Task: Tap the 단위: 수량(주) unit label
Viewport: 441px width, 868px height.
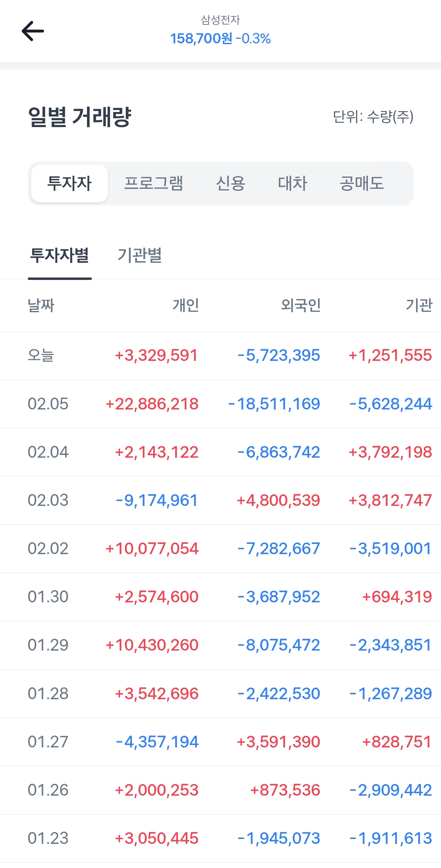Action: (373, 117)
